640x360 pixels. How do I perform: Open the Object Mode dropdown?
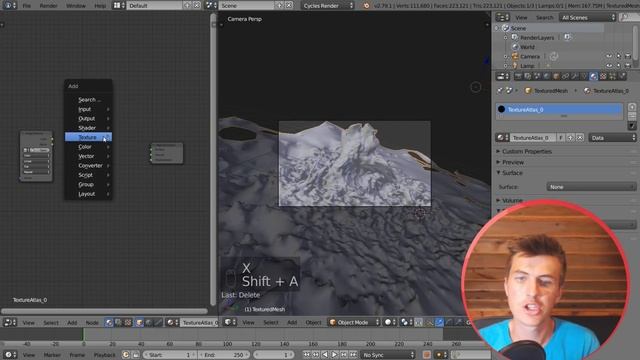coord(354,322)
